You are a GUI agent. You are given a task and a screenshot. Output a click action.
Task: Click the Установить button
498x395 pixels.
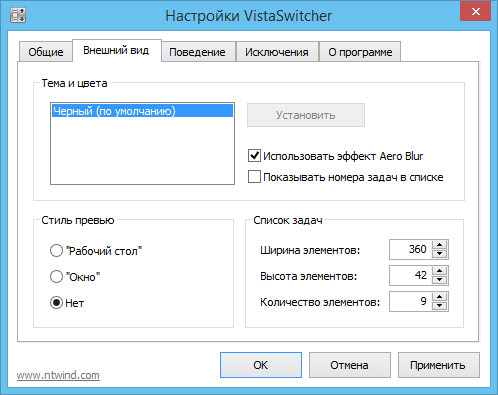tap(306, 115)
